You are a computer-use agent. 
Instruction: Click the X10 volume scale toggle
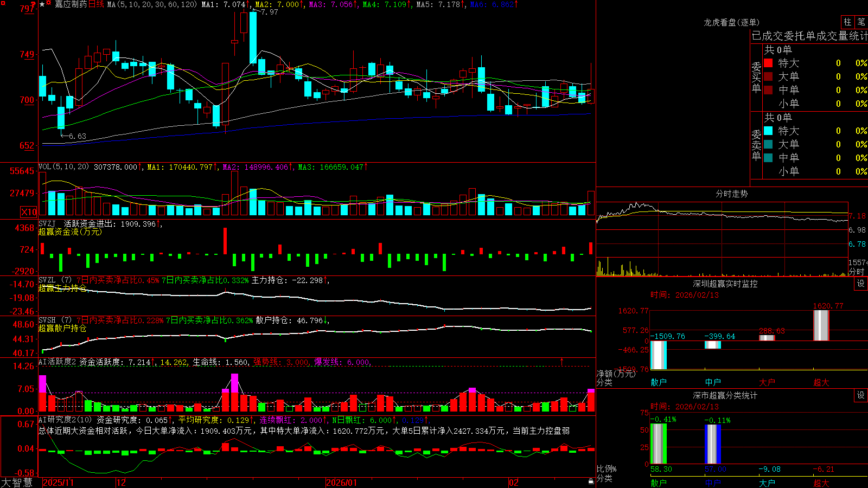29,212
